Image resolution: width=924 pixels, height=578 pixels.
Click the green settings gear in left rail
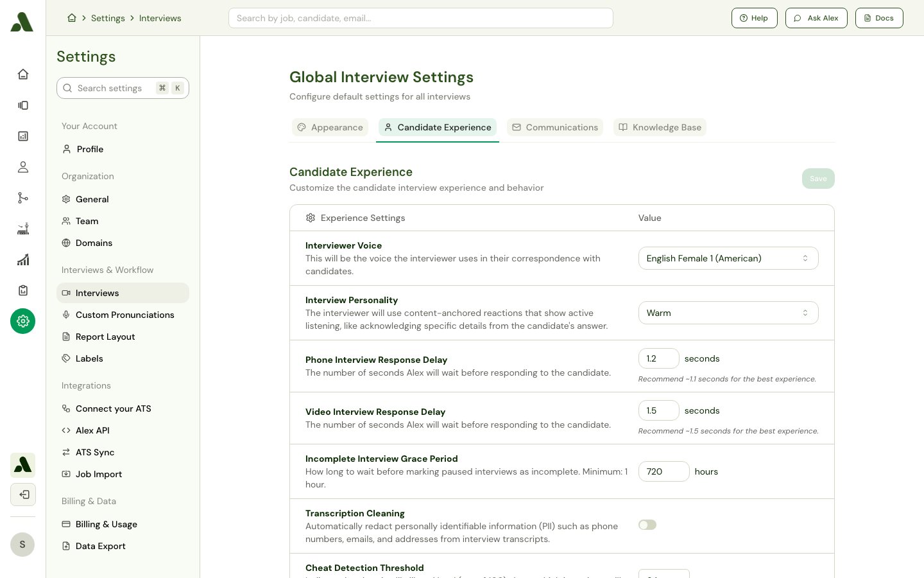click(x=23, y=321)
